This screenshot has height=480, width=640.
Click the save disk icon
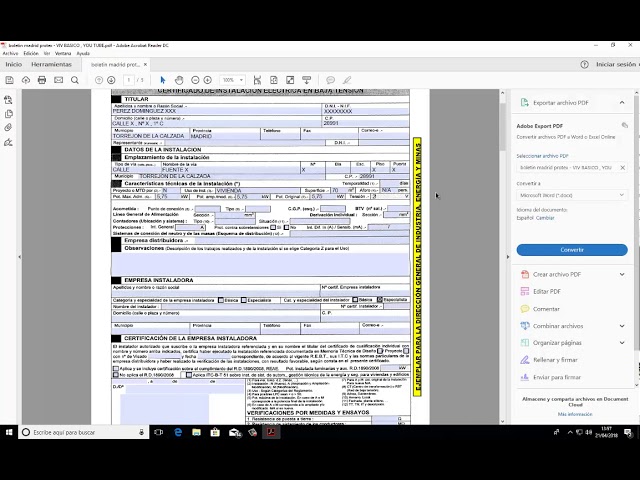point(8,80)
